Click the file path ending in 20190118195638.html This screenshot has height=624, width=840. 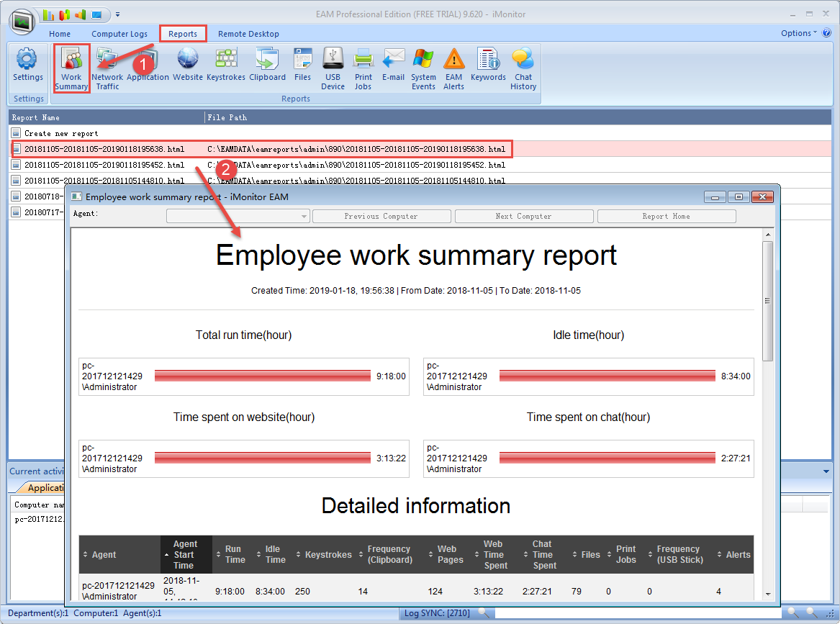click(x=356, y=149)
